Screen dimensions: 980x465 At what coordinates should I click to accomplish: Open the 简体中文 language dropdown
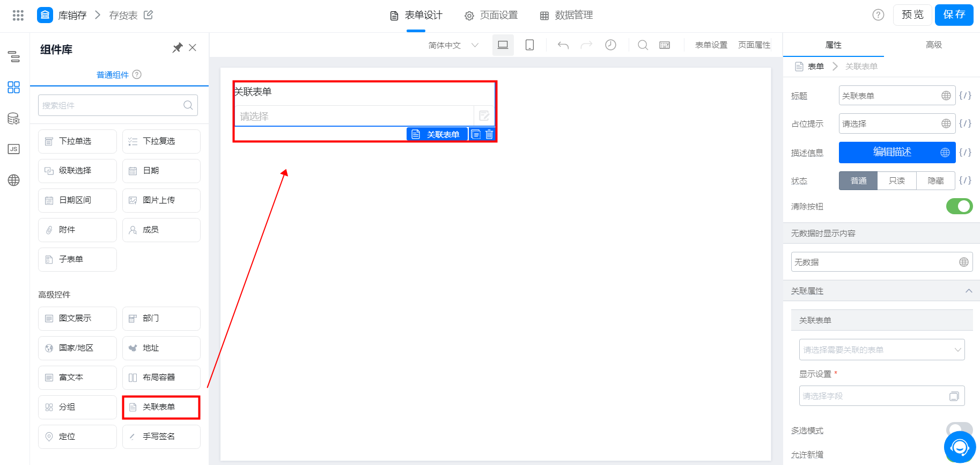453,45
